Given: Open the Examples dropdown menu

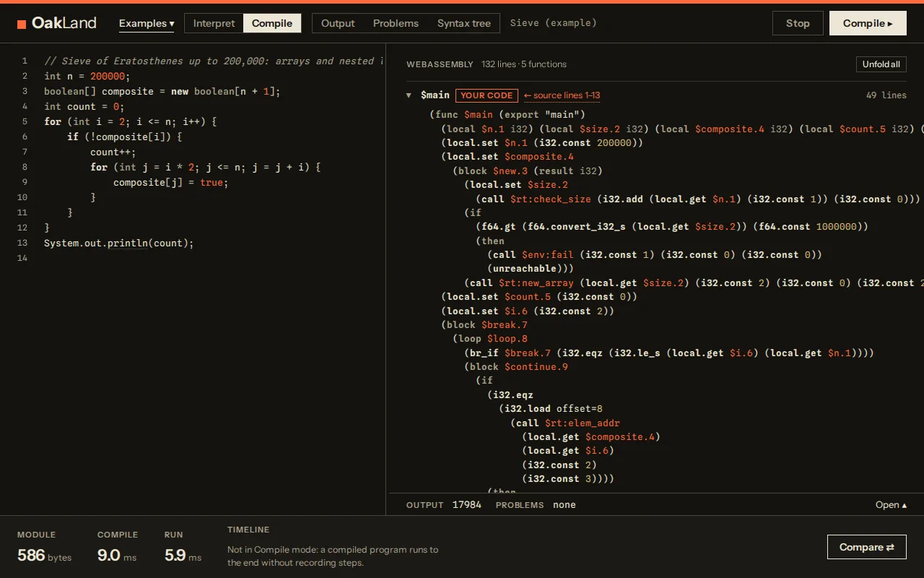Looking at the screenshot, I should pos(147,23).
